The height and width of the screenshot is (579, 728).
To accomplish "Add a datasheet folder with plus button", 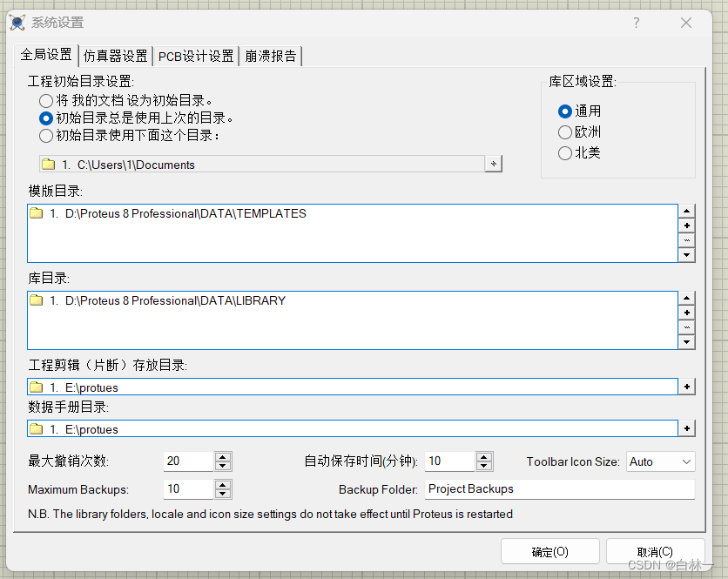I will (687, 428).
